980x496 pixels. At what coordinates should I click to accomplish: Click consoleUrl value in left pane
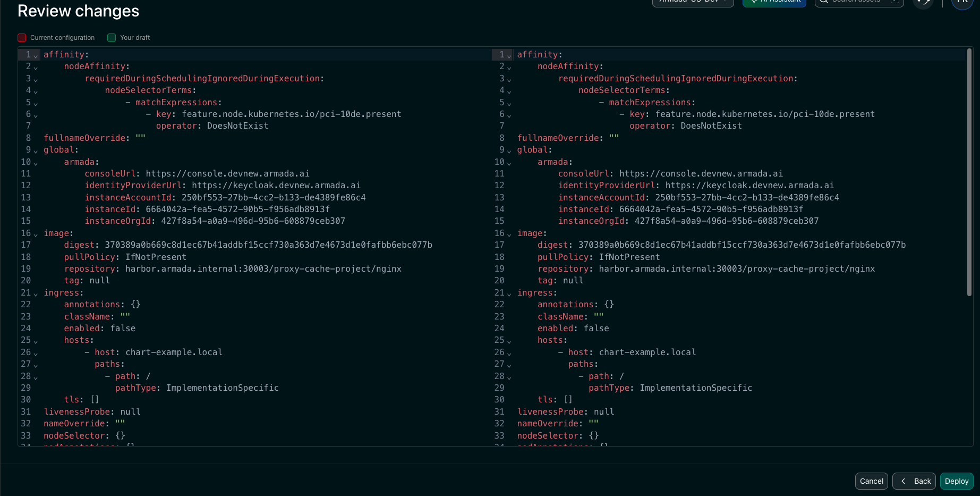tap(227, 173)
